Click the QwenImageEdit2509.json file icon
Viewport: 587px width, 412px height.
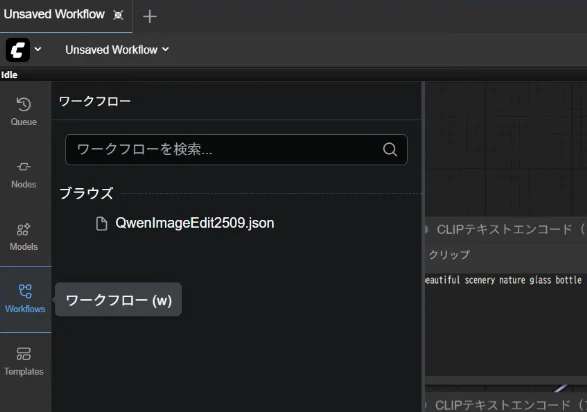point(101,223)
